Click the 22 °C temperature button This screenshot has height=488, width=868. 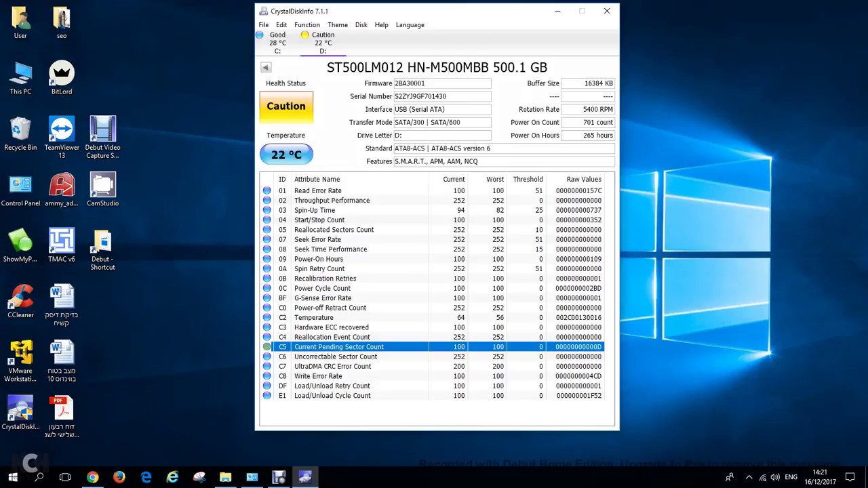coord(285,155)
